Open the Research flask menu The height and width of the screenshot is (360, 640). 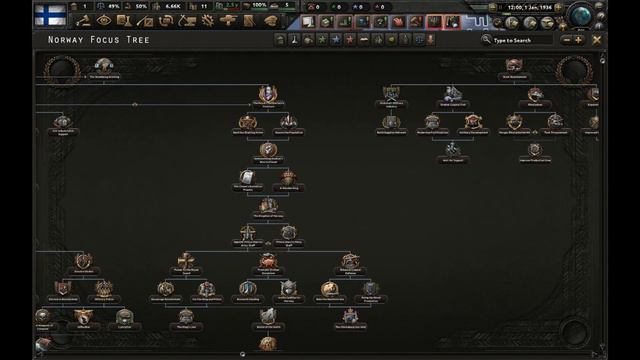[x=124, y=20]
